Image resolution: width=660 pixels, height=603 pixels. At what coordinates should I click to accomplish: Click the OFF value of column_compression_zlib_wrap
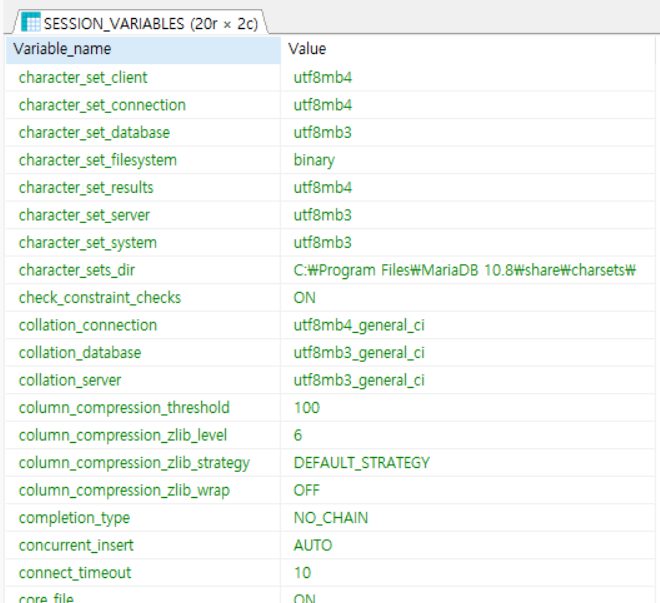point(468,490)
